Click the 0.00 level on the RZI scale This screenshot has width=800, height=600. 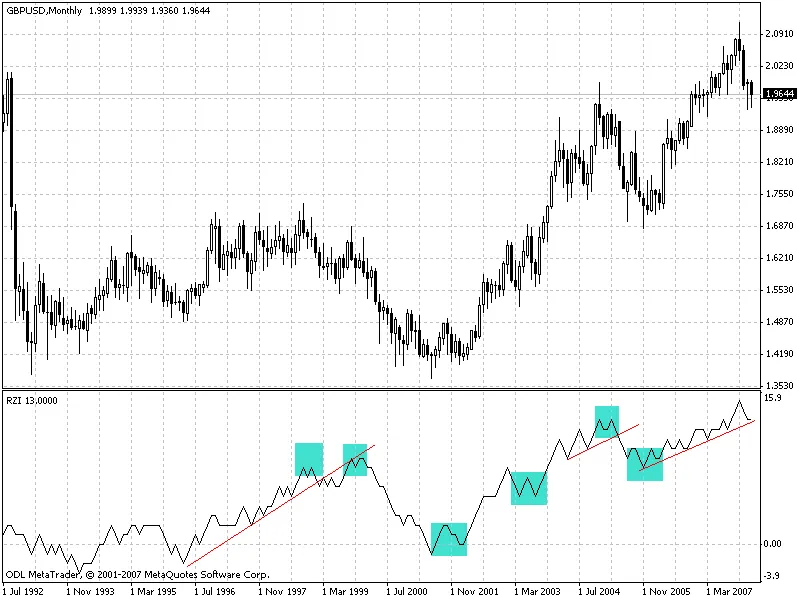[x=773, y=544]
